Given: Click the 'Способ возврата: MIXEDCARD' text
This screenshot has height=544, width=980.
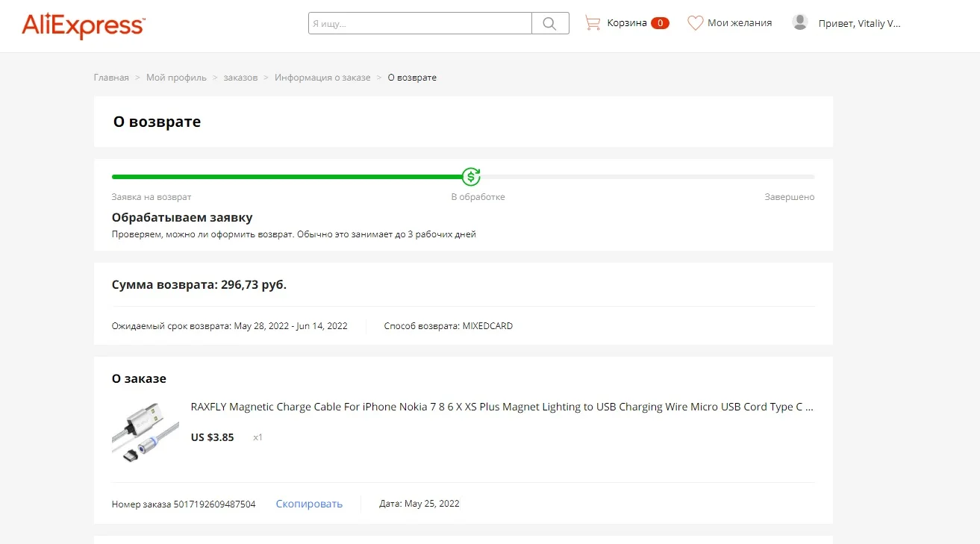Looking at the screenshot, I should pyautogui.click(x=449, y=326).
